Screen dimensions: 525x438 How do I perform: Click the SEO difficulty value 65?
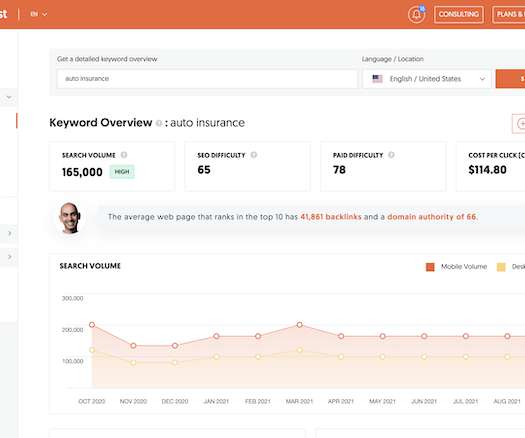click(x=204, y=170)
